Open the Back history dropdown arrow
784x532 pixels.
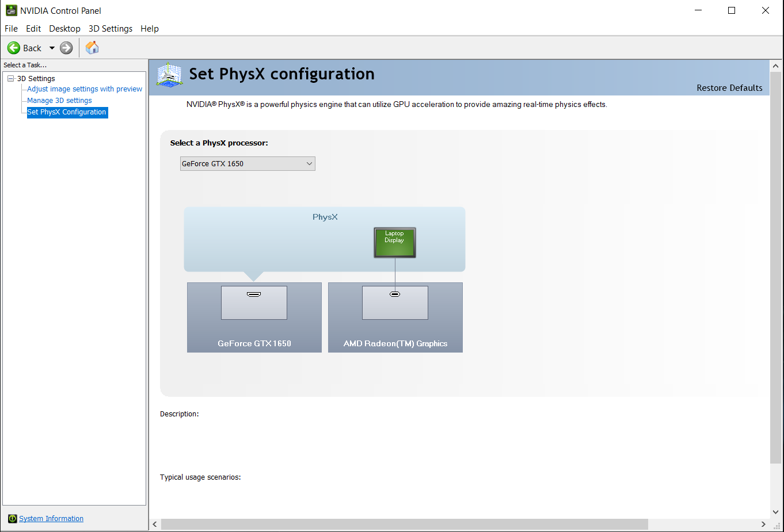[x=52, y=48]
